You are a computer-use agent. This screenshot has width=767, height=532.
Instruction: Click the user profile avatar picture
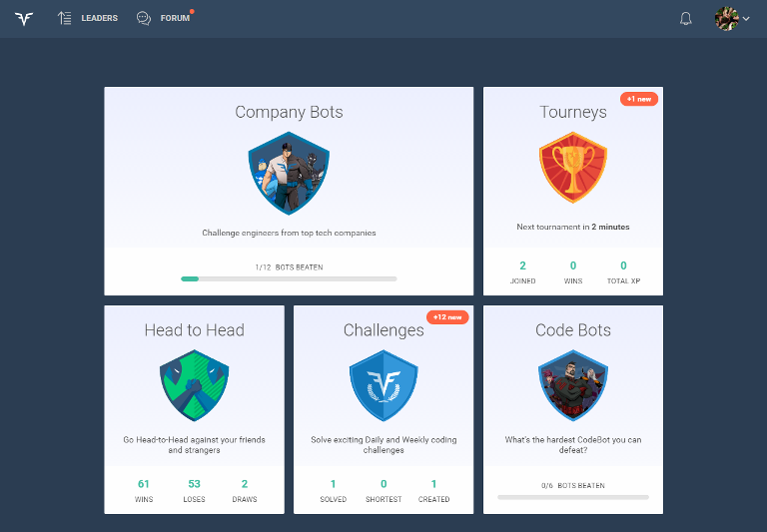click(x=726, y=18)
